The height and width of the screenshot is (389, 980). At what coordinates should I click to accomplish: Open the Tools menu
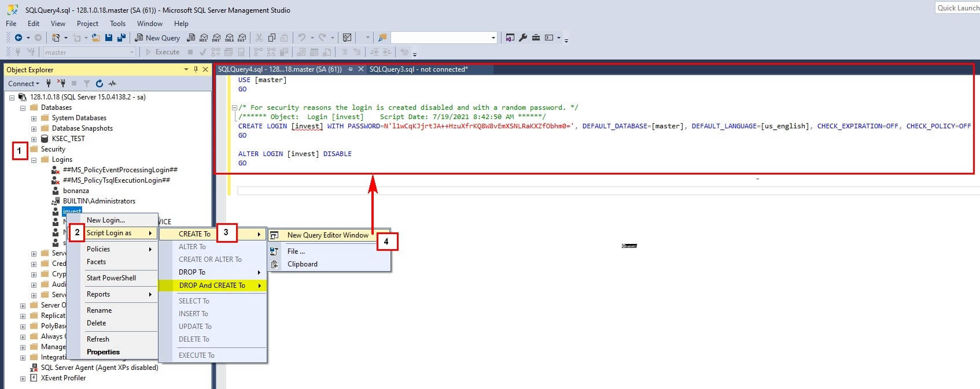[x=117, y=24]
